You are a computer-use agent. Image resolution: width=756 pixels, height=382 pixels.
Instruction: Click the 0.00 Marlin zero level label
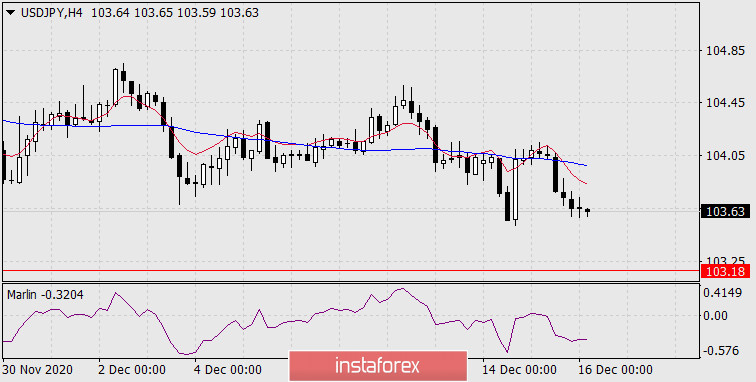[x=716, y=316]
